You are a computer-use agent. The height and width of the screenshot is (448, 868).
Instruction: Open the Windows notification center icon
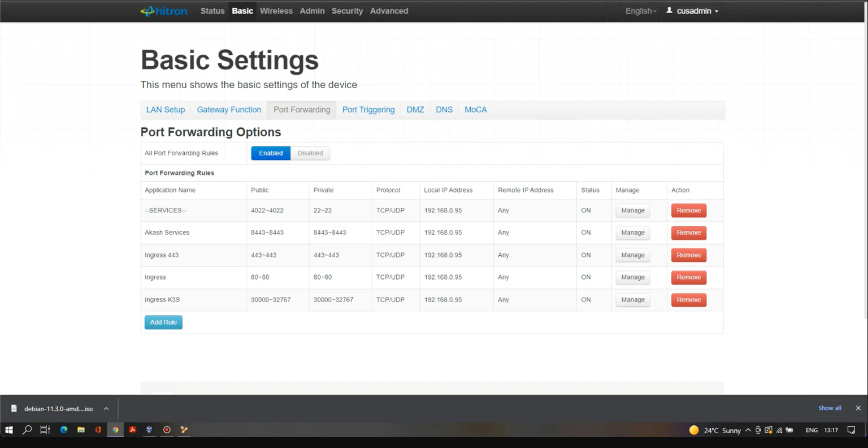click(851, 430)
